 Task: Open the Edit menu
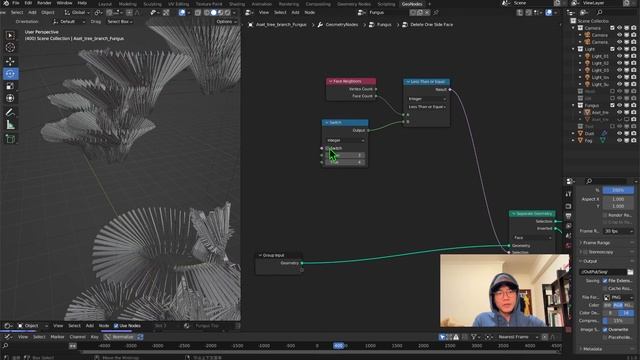click(x=28, y=3)
